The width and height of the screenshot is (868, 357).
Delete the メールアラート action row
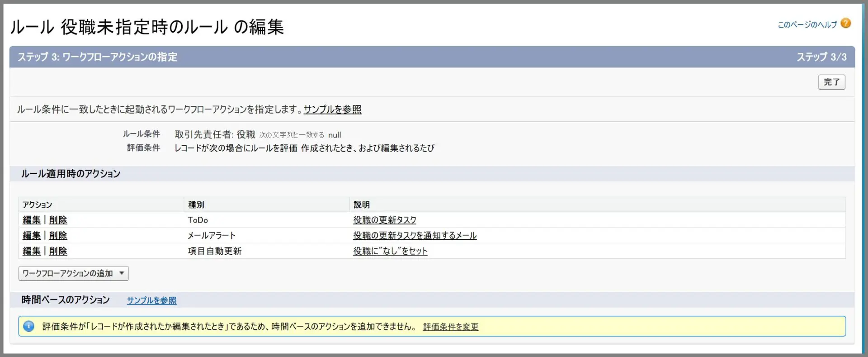point(58,235)
